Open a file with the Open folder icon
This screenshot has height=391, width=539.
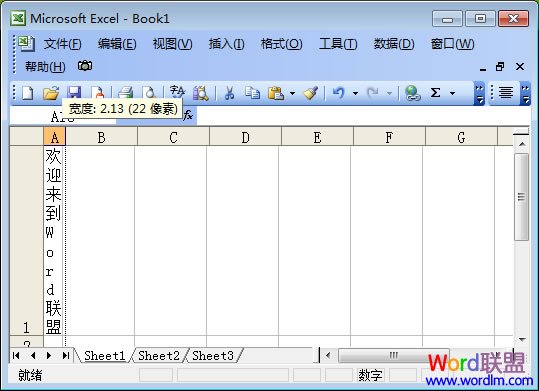pos(51,93)
